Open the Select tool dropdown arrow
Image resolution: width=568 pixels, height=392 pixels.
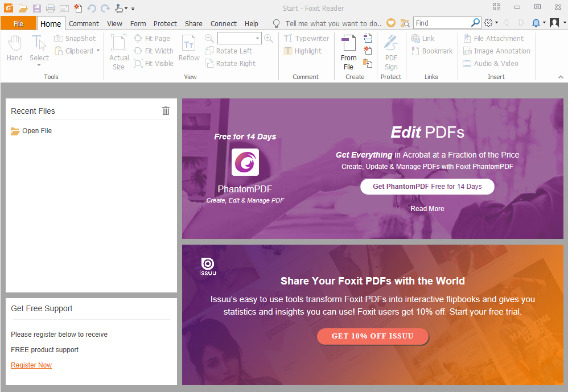[x=39, y=65]
